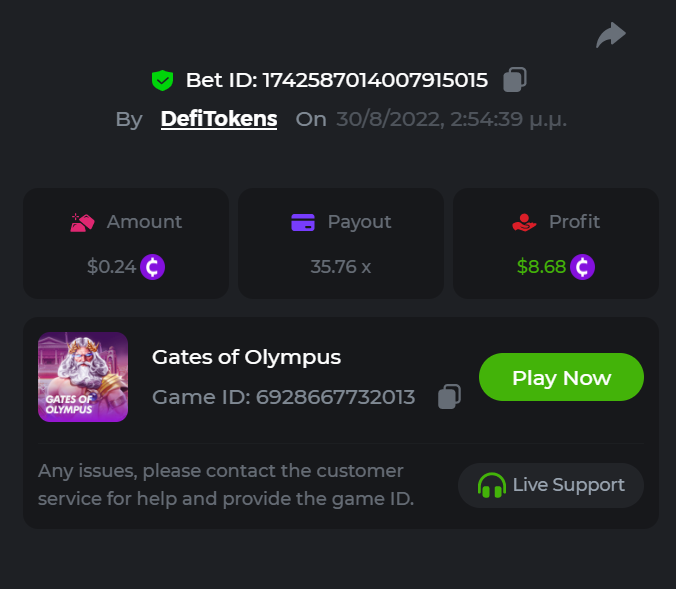Click the coin icon beside $0.24

point(152,267)
